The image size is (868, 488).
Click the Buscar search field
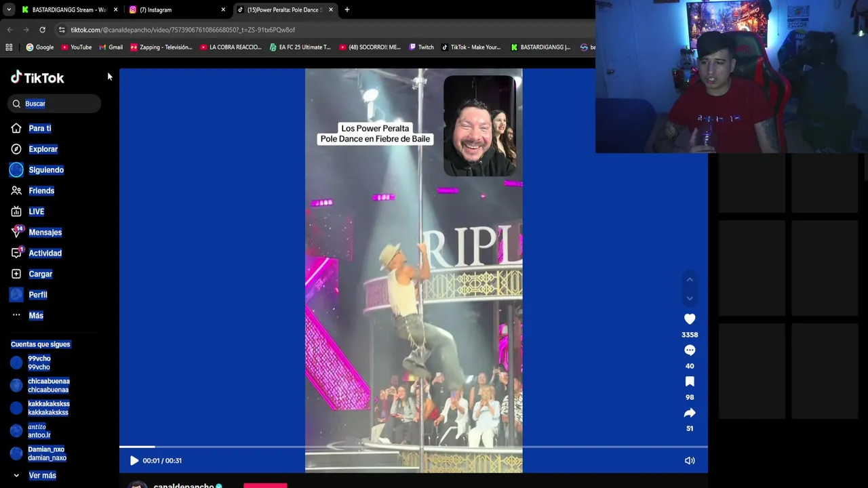point(56,104)
